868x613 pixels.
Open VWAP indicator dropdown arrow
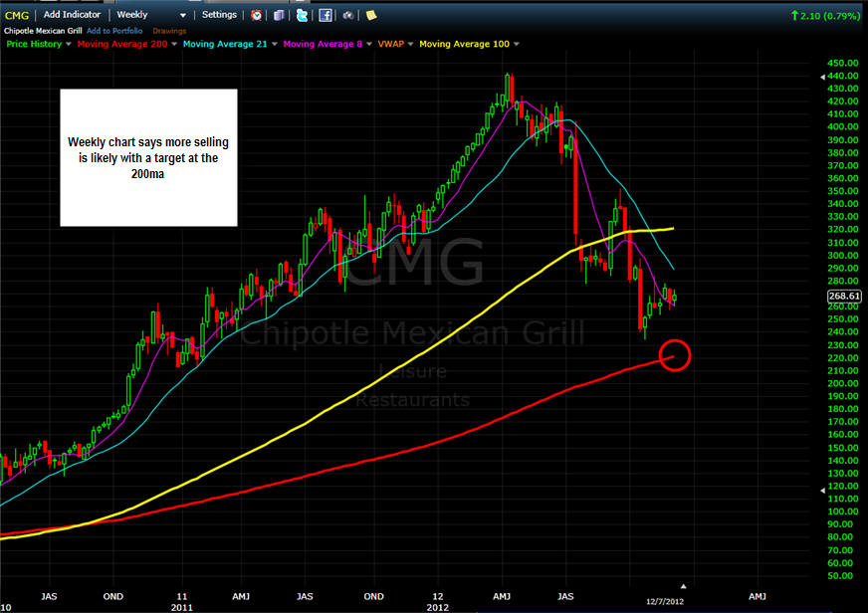tap(411, 44)
